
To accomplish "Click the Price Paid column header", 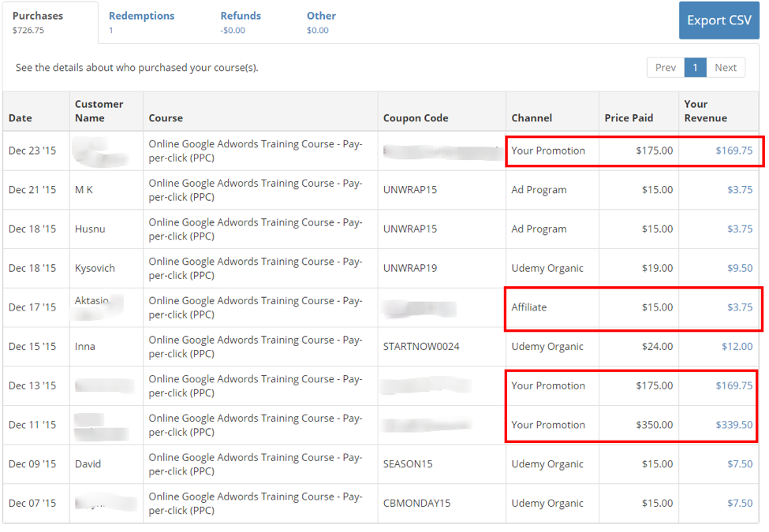I will [x=629, y=118].
